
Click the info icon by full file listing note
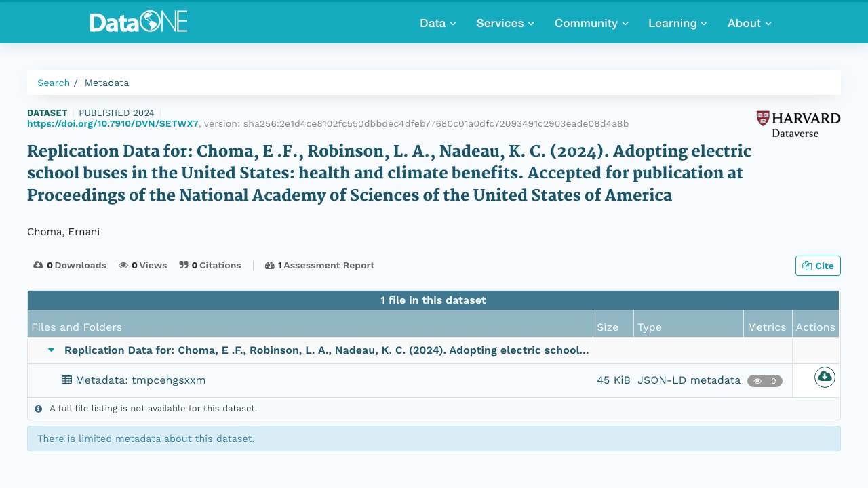tap(39, 409)
